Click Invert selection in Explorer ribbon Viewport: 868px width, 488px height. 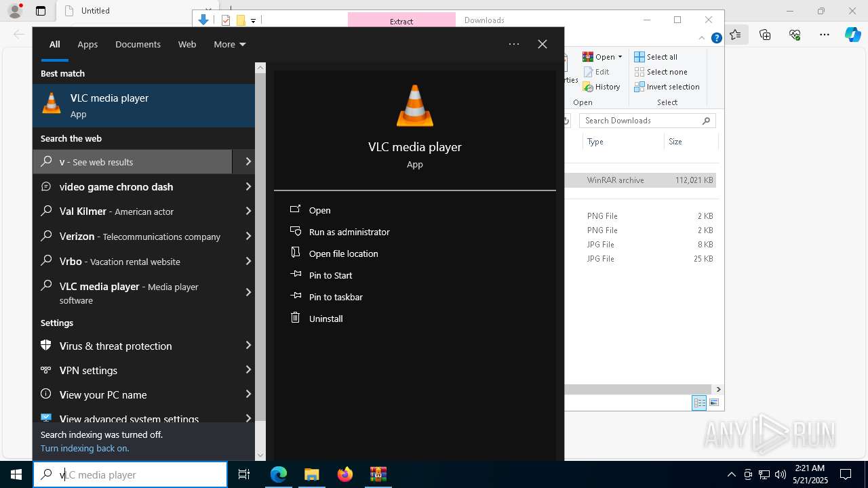click(667, 87)
